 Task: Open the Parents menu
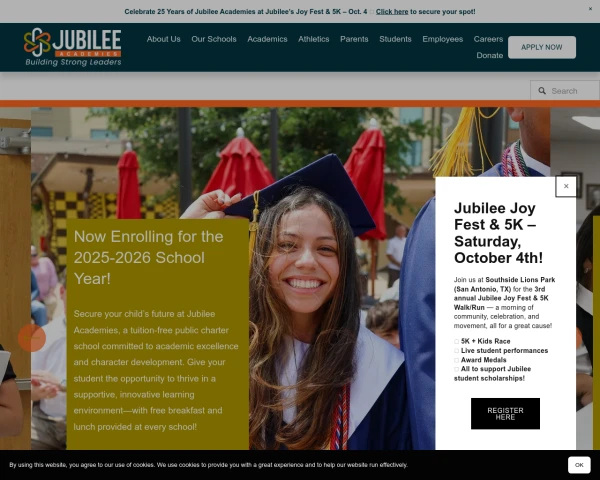354,39
